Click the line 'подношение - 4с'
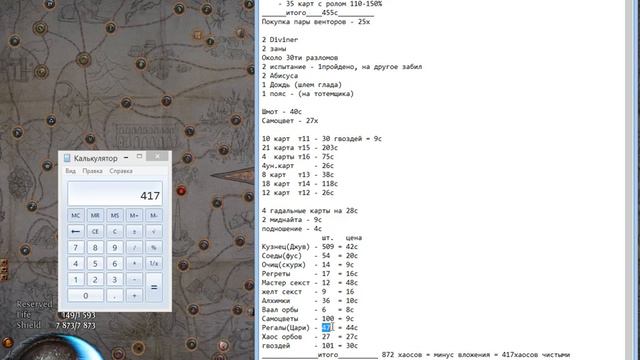Viewport: 640px width, 360px height. click(292, 229)
